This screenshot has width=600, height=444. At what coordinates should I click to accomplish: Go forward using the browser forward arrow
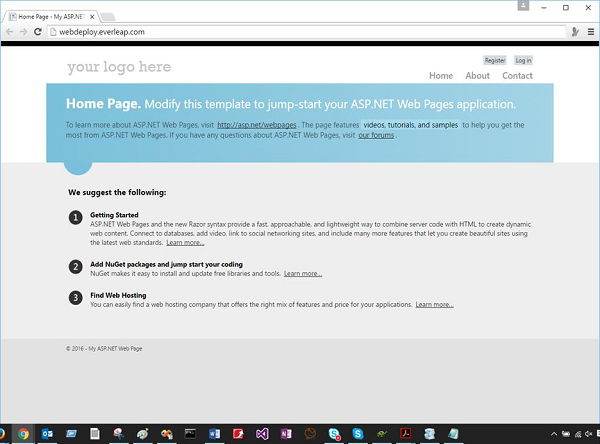coord(23,32)
